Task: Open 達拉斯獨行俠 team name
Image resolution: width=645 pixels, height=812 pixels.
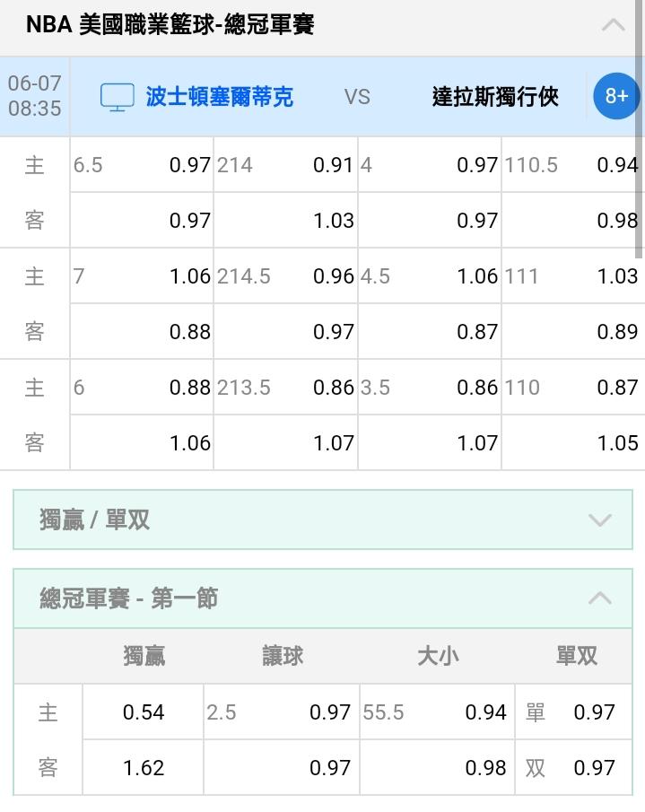Action: [x=495, y=97]
